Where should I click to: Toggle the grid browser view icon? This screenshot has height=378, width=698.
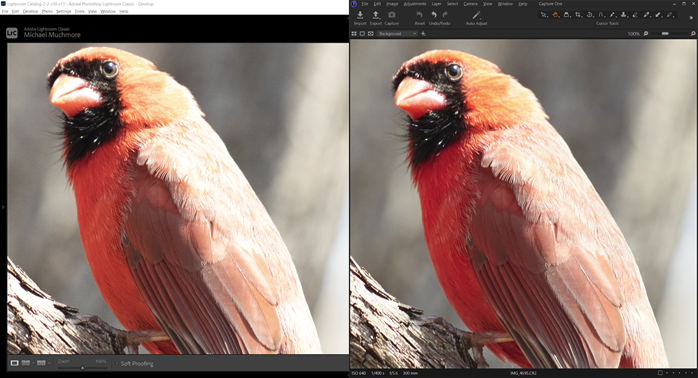(354, 33)
